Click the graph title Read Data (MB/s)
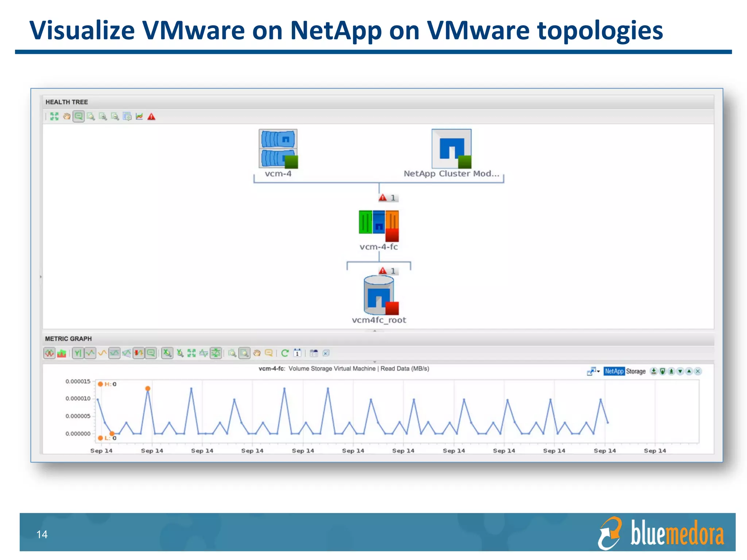Viewport: 747px width, 560px height. tap(405, 369)
